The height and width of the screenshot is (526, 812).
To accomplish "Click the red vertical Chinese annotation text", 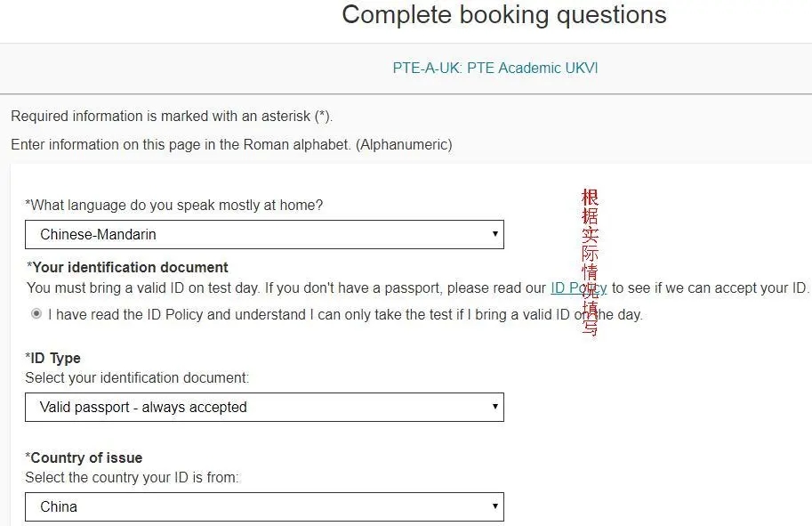I will (x=590, y=263).
